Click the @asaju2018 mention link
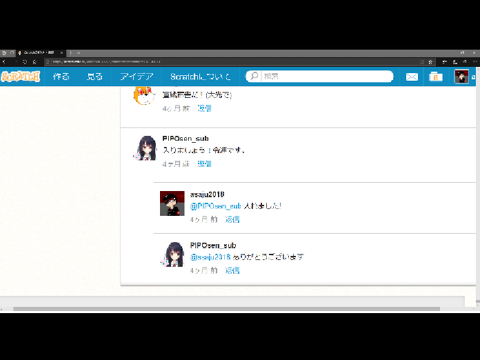Screen dimensions: 480x360 [210, 257]
